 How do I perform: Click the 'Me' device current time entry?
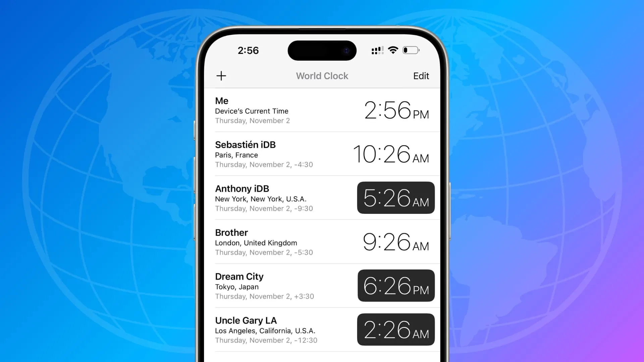(x=322, y=110)
